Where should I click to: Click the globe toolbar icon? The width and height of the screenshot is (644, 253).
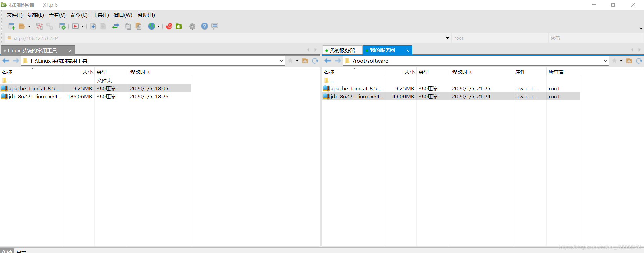point(152,26)
